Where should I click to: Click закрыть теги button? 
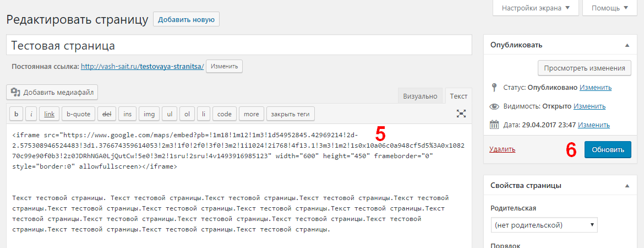(291, 114)
